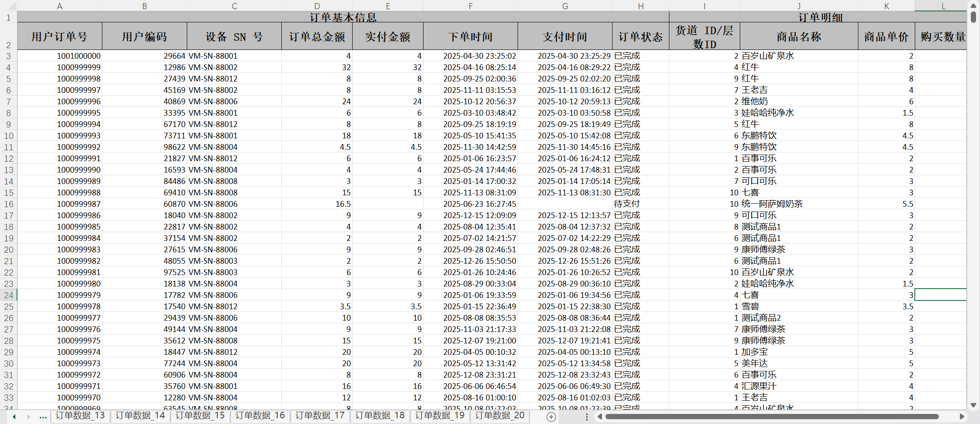The height and width of the screenshot is (424, 980).
Task: Select product cell 加多宝
Action: point(799,352)
